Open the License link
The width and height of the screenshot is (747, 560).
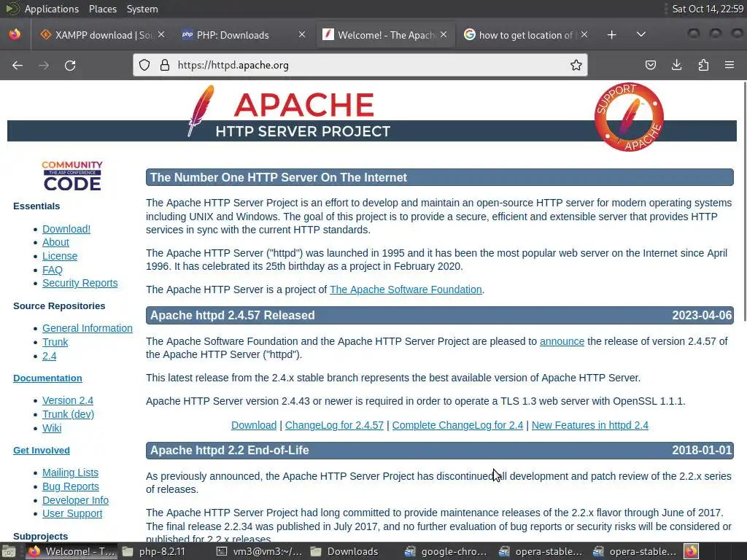[60, 256]
